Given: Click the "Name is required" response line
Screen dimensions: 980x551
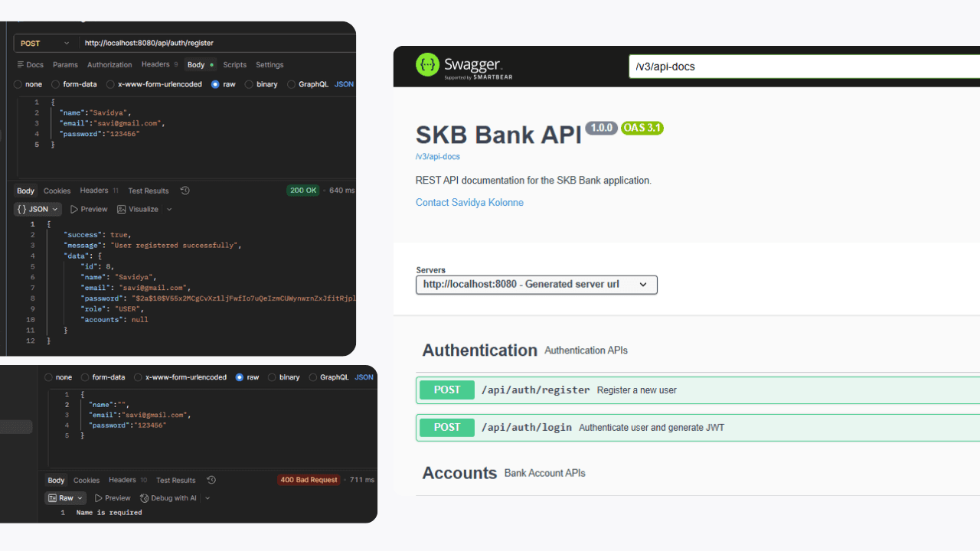Looking at the screenshot, I should [x=109, y=512].
